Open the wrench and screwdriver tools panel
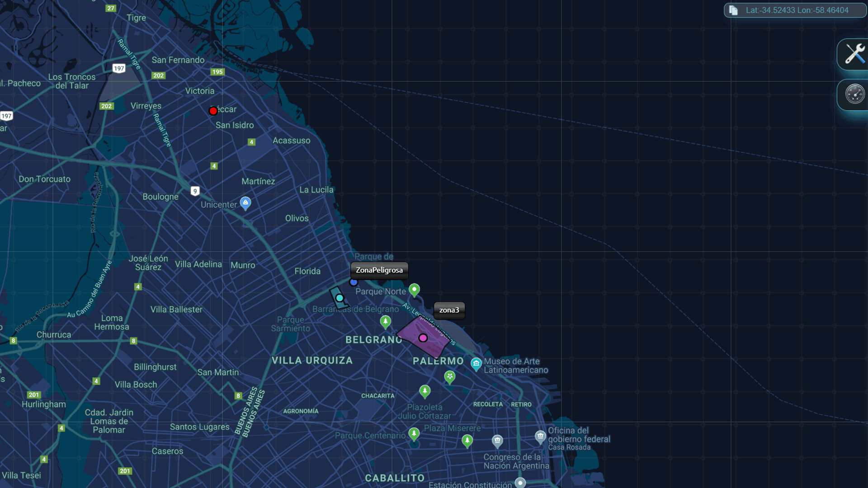868x488 pixels. tap(854, 54)
